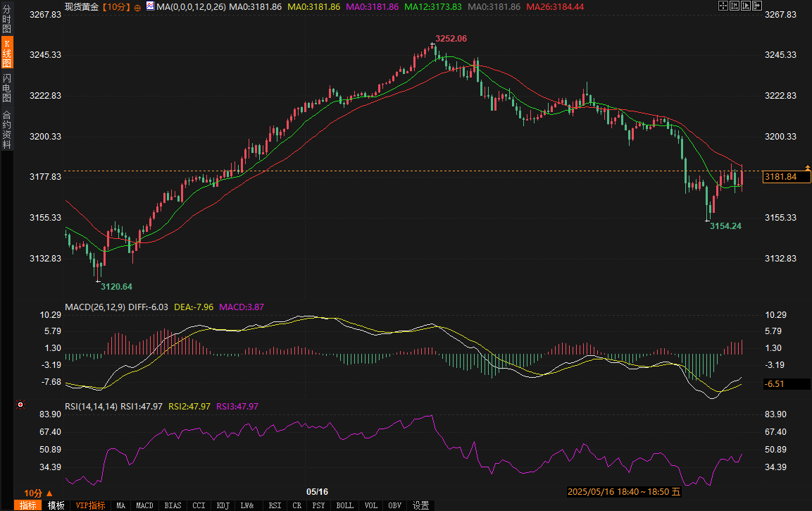
Task: Select the RSI indicator in bottom bar
Action: 275,505
